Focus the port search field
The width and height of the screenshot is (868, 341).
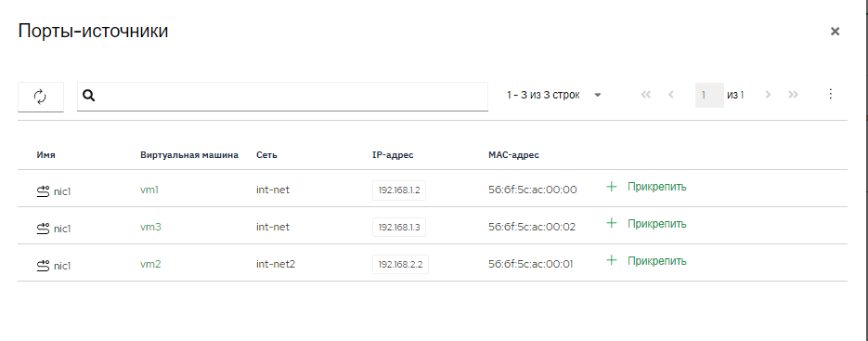click(282, 97)
